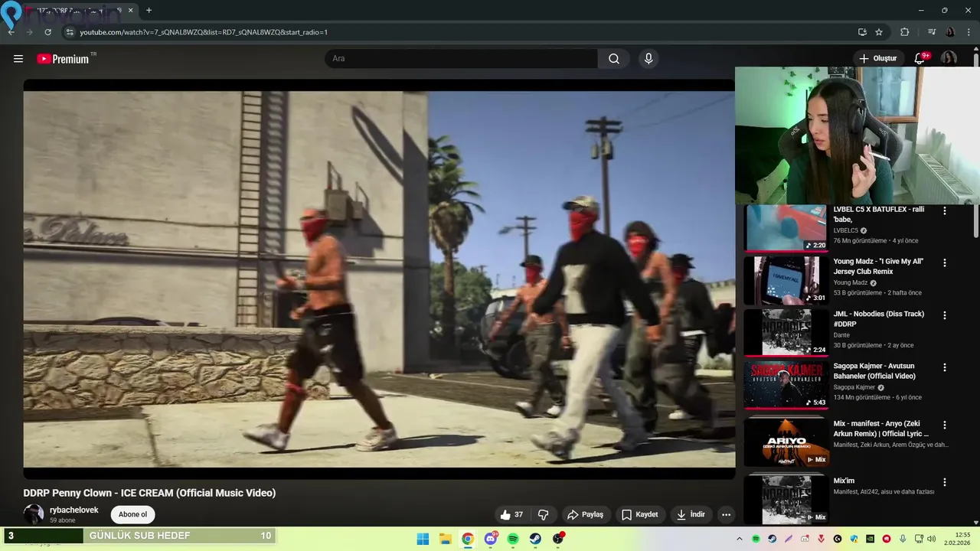Open Chrome profile avatar
The width and height of the screenshot is (980, 551).
click(950, 32)
